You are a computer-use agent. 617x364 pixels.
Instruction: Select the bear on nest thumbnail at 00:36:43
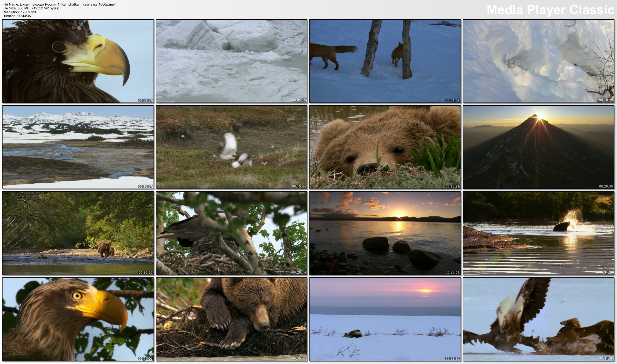point(232,319)
